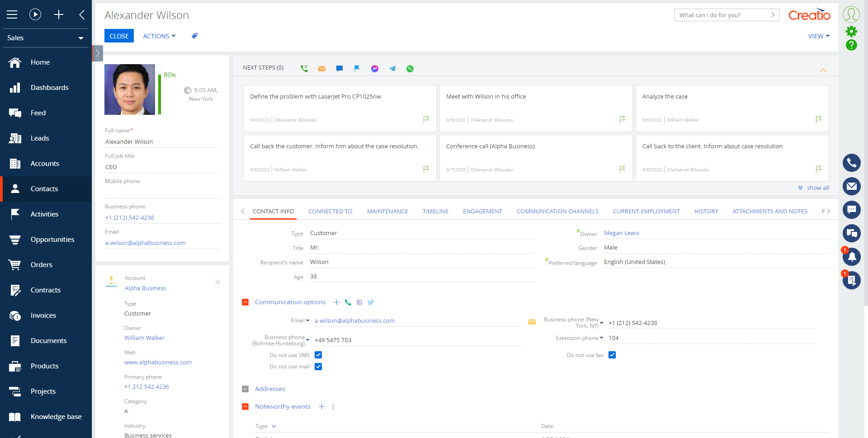This screenshot has height=438, width=868.
Task: Disable the Do not use fax checkbox
Action: (x=612, y=355)
